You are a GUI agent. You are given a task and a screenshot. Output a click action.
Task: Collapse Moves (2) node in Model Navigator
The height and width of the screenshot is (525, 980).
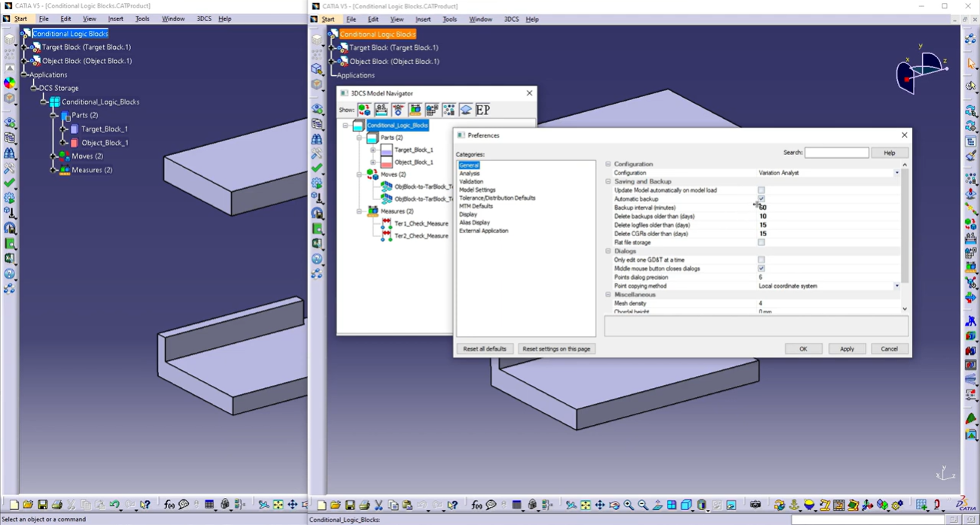[359, 174]
